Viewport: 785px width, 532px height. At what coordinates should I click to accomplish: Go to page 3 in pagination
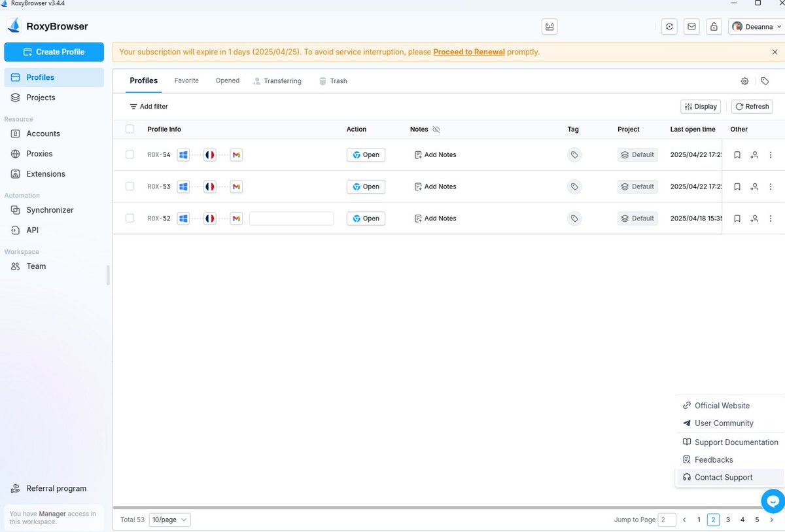727,520
